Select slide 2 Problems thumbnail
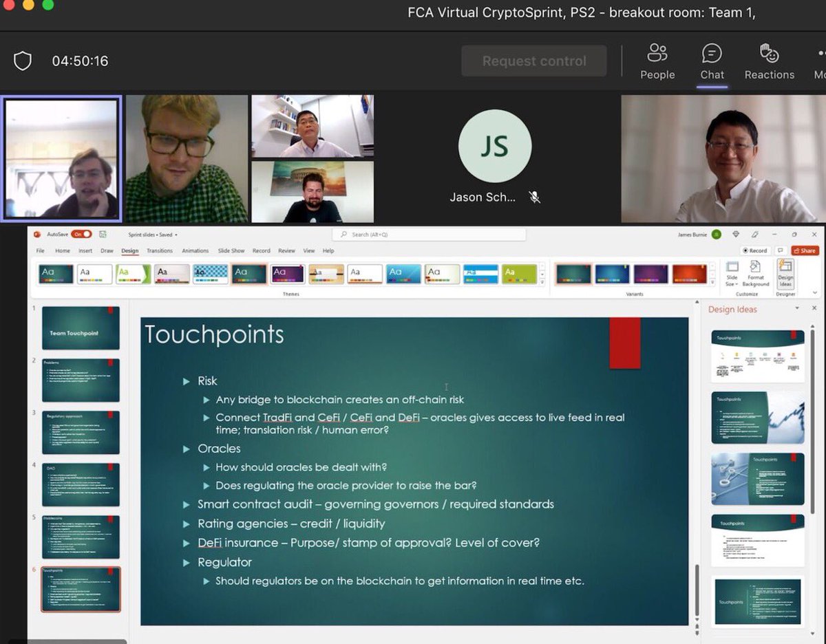The image size is (826, 644). pos(81,380)
